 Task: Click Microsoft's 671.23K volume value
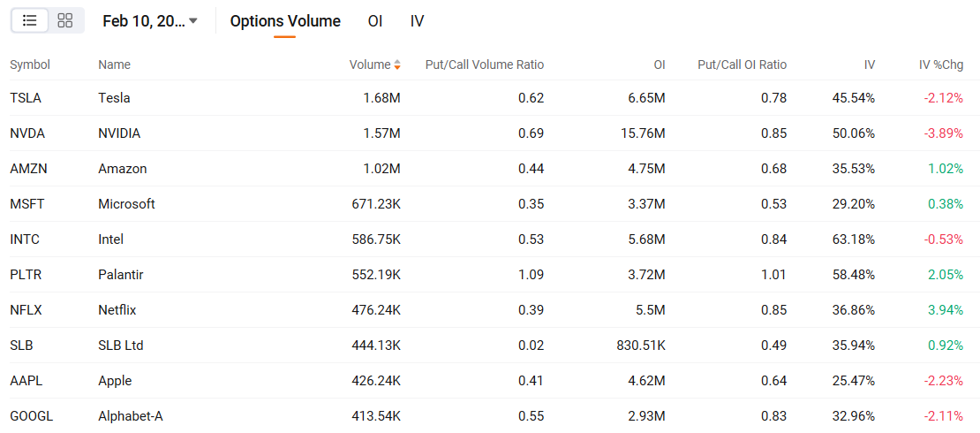pos(376,204)
